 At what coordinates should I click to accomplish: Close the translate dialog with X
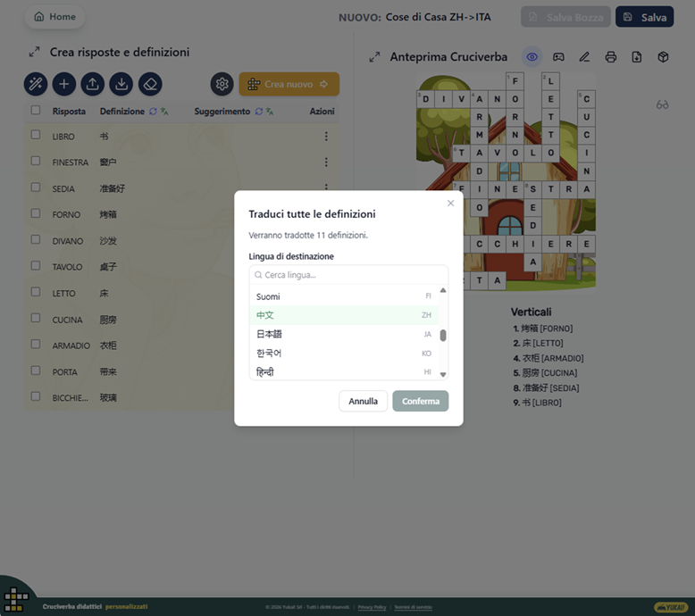click(x=451, y=204)
